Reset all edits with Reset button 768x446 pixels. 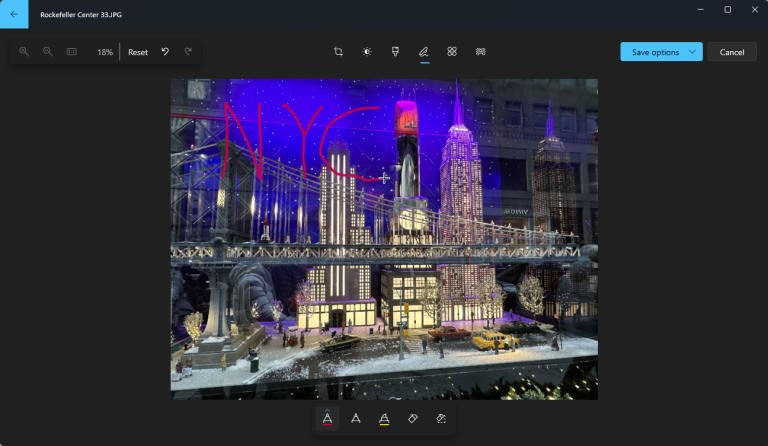pos(138,52)
